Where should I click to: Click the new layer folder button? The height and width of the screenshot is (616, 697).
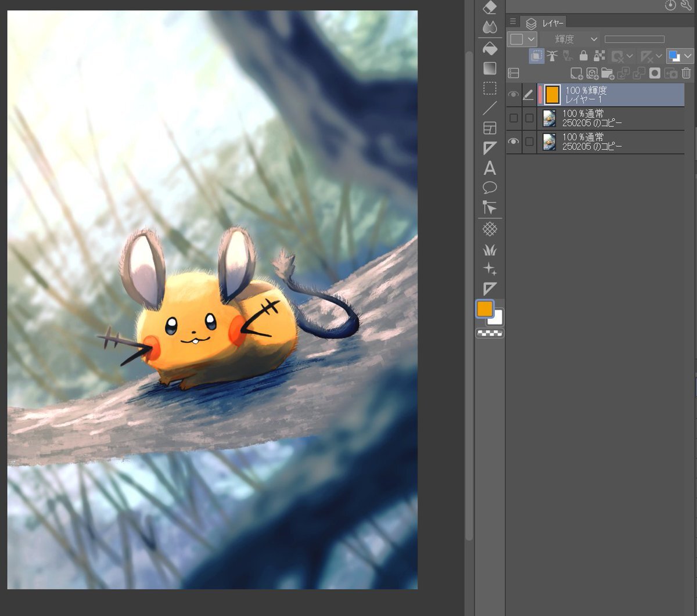[607, 73]
